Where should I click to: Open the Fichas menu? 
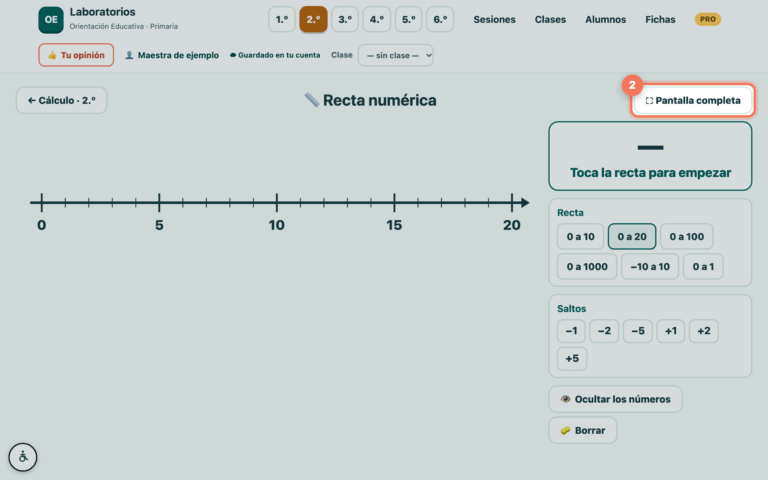[660, 20]
